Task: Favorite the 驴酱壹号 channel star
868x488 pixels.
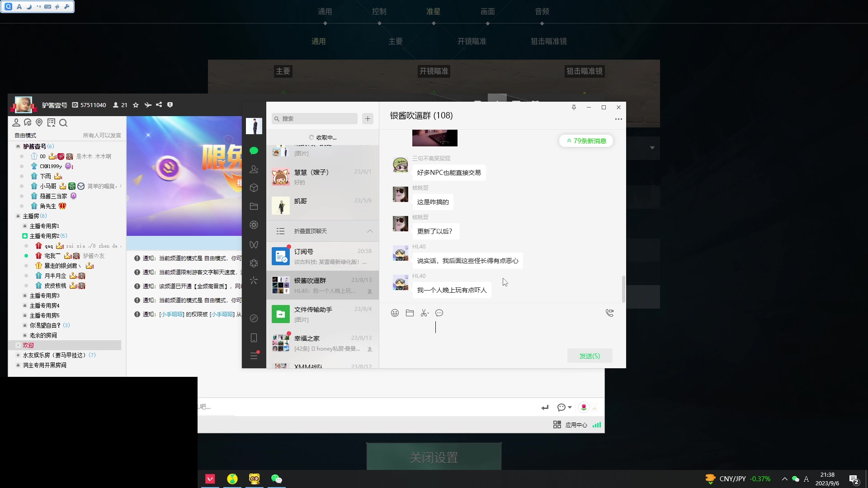Action: coord(136,105)
